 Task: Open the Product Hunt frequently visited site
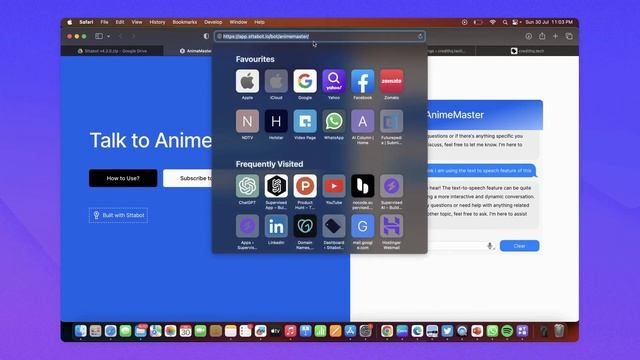[x=305, y=186]
